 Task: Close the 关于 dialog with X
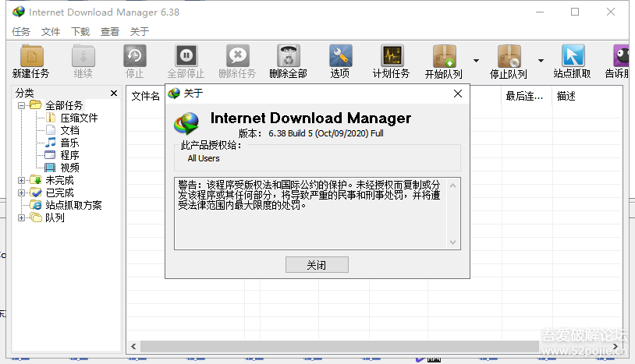(458, 94)
